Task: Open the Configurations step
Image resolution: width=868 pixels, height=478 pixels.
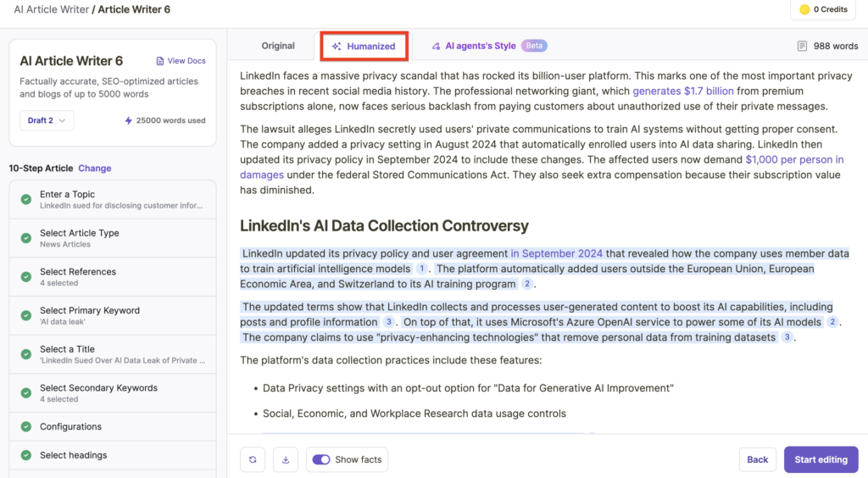Action: point(113,426)
